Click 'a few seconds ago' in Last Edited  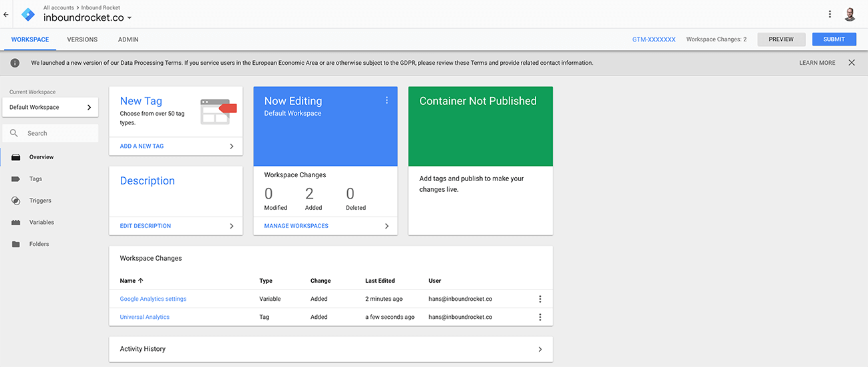coord(390,317)
